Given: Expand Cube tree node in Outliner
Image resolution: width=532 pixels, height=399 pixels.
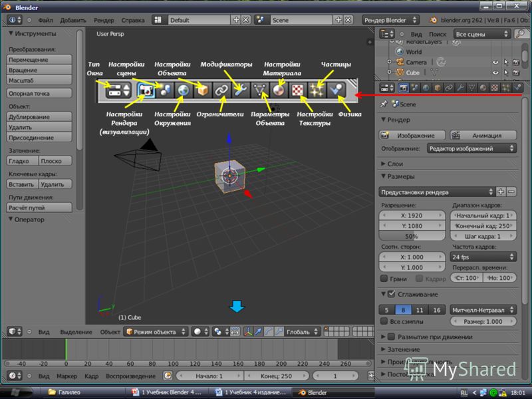Looking at the screenshot, I should pos(389,72).
